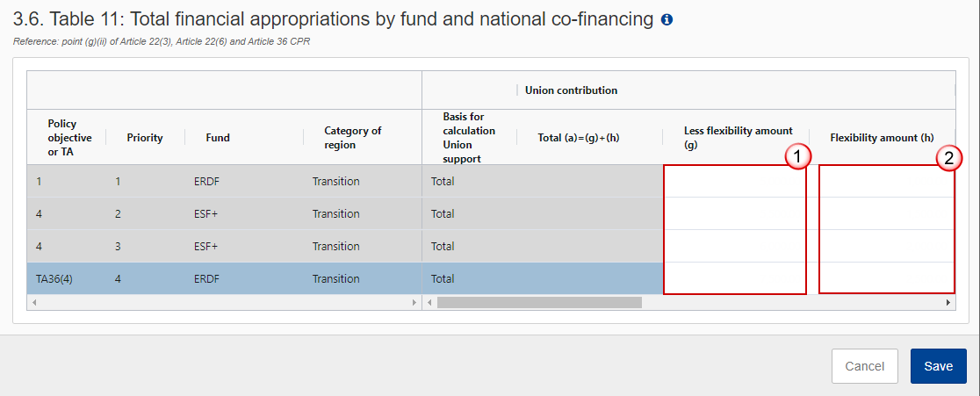Screen dimensions: 980x396
Task: Click Less flexibility amount cell for priority 1
Action: (x=735, y=182)
